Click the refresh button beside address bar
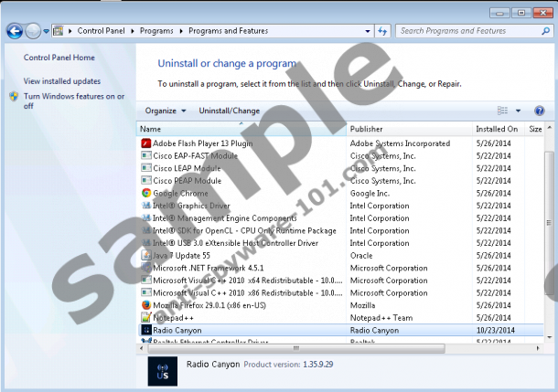This screenshot has width=558, height=392. pos(383,31)
